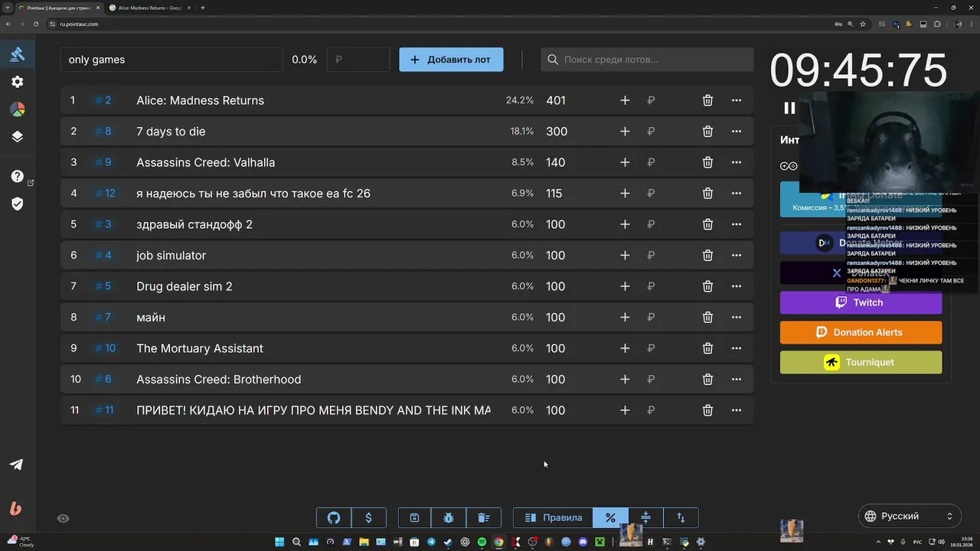The width and height of the screenshot is (980, 551).
Task: Reload the browser page
Action: click(x=34, y=24)
